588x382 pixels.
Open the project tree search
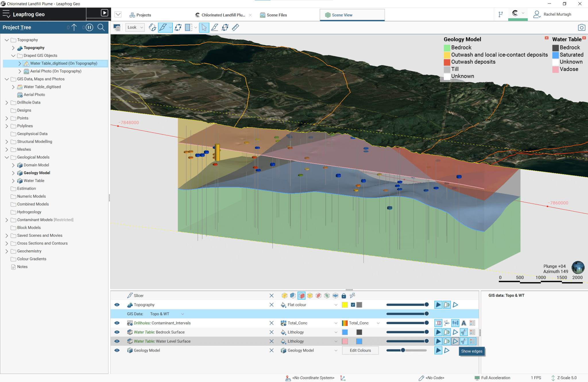coord(101,27)
